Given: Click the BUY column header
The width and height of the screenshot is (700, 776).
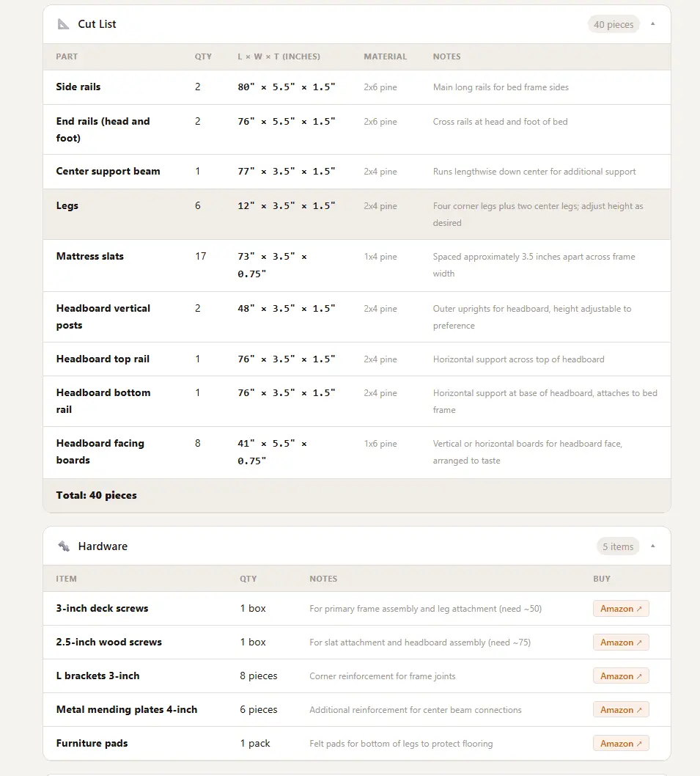Looking at the screenshot, I should tap(602, 579).
